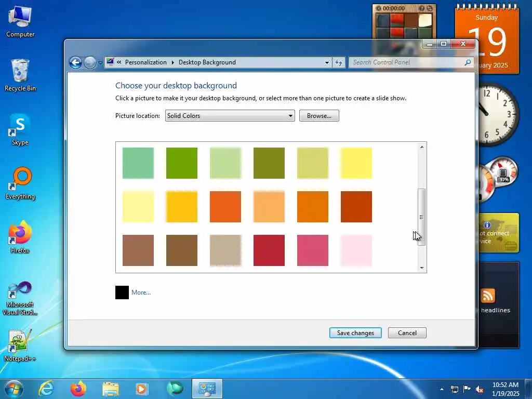
Task: Open the Windows Start menu orb
Action: [x=14, y=389]
